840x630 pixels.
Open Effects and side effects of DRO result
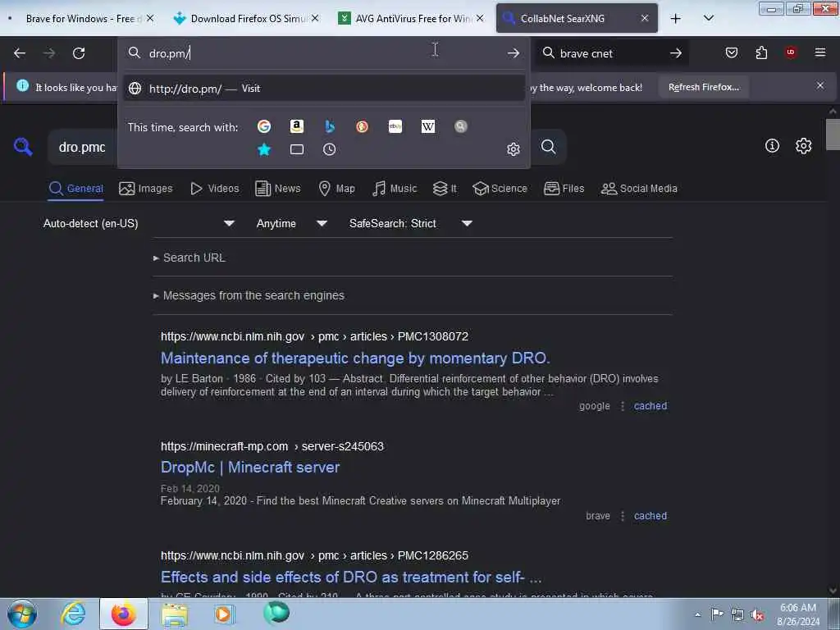(x=351, y=577)
